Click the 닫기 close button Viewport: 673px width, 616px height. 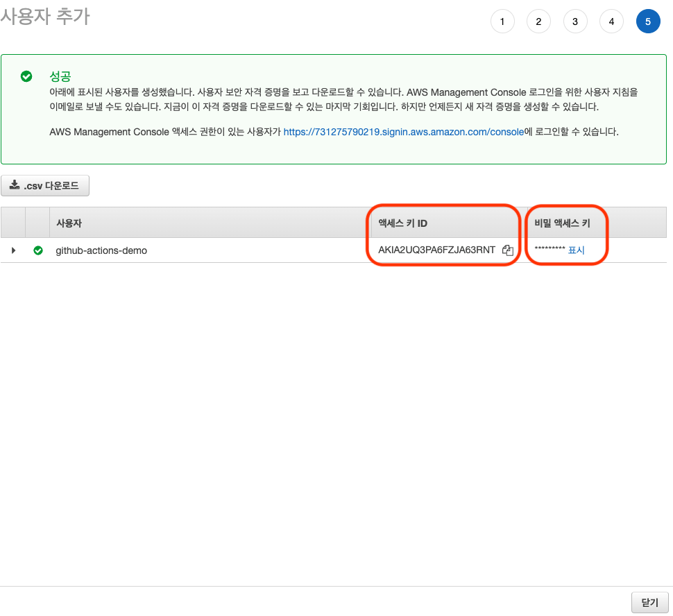(x=650, y=601)
